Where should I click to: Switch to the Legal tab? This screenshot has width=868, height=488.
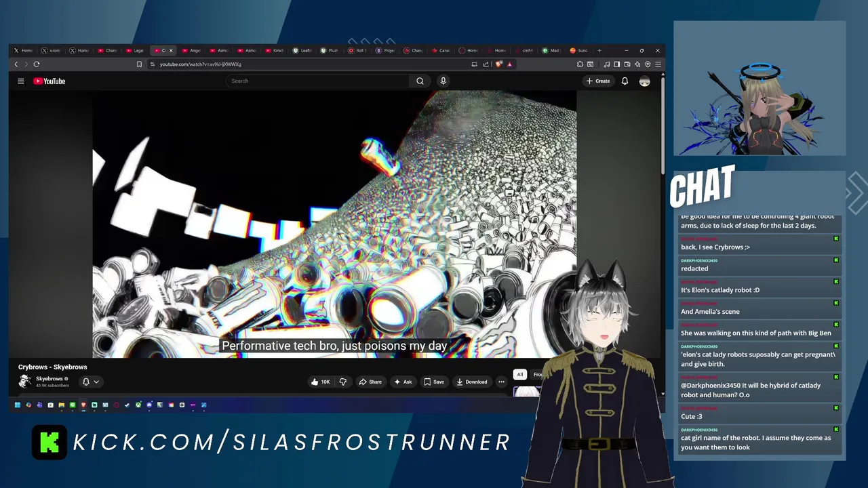coord(135,50)
